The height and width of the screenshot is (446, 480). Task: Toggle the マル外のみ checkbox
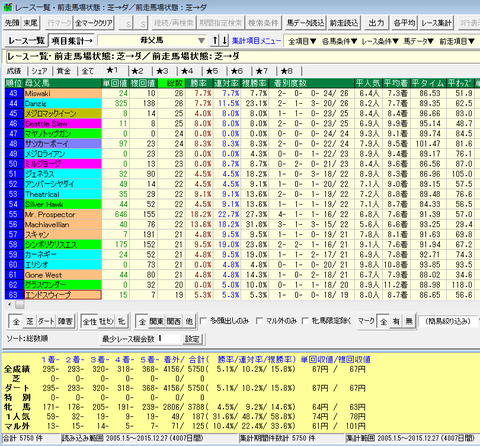(x=259, y=321)
